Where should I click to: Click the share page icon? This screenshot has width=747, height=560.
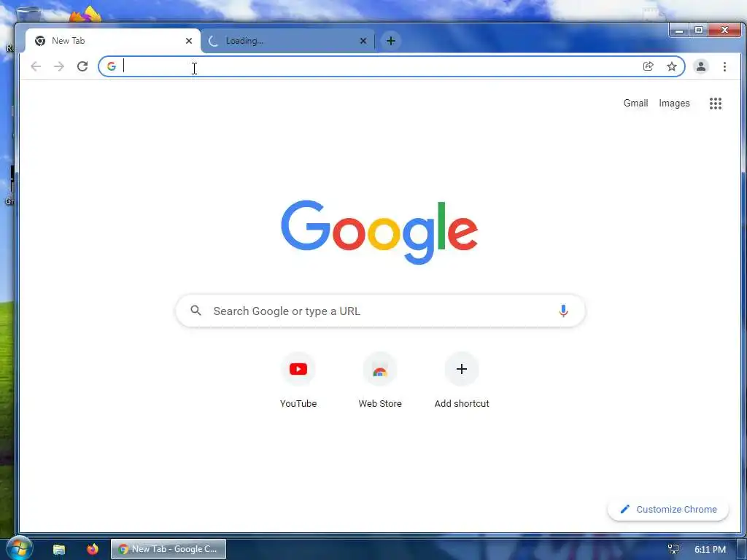(x=648, y=66)
